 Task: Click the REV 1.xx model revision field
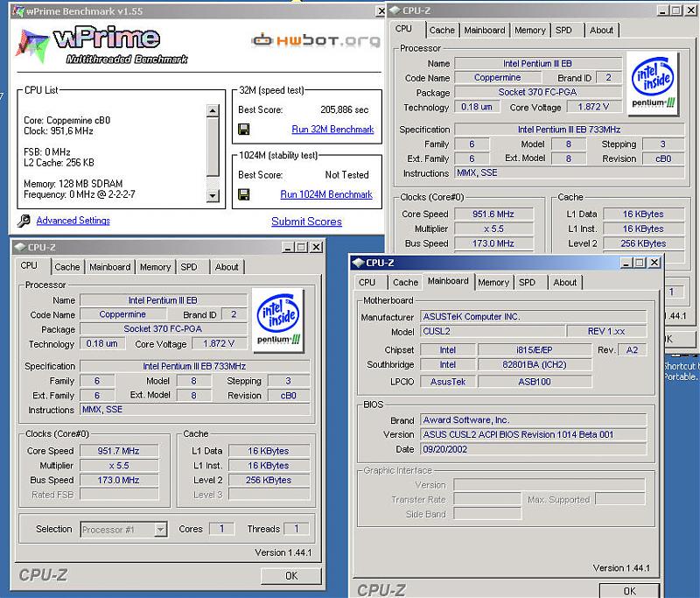[606, 331]
